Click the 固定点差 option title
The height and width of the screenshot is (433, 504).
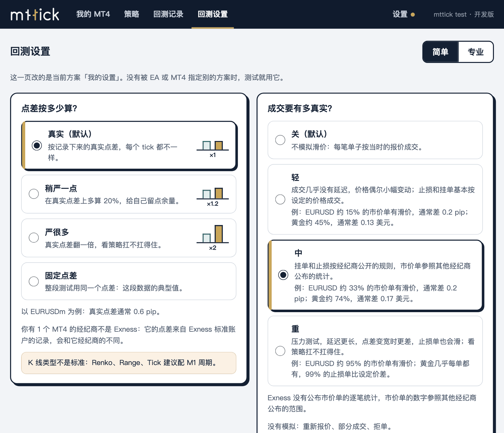pos(61,276)
